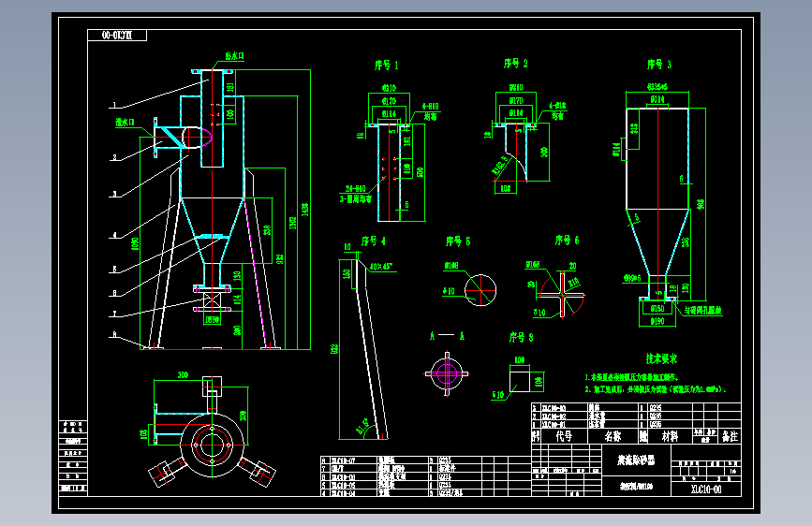
Task: Select the first technical requirement note line
Action: pyautogui.click(x=632, y=377)
